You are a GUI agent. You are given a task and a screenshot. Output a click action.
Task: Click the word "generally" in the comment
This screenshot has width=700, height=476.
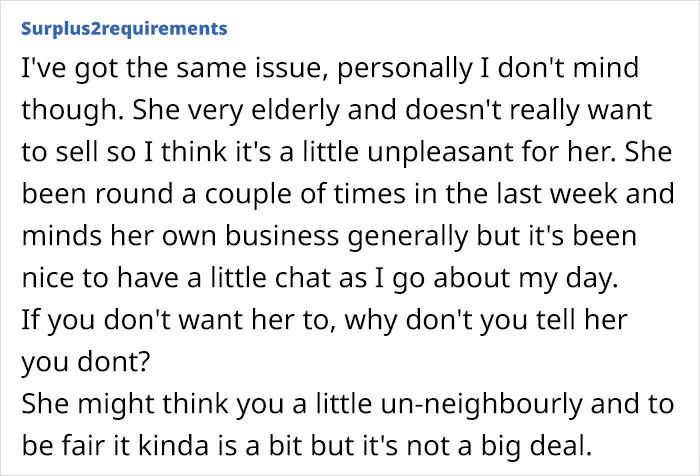click(x=407, y=237)
